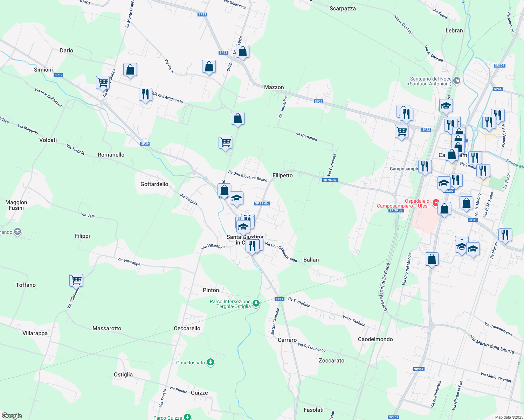Click the Santuario del Noce church icon
Viewport: 524px width, 420px height.
456,80
